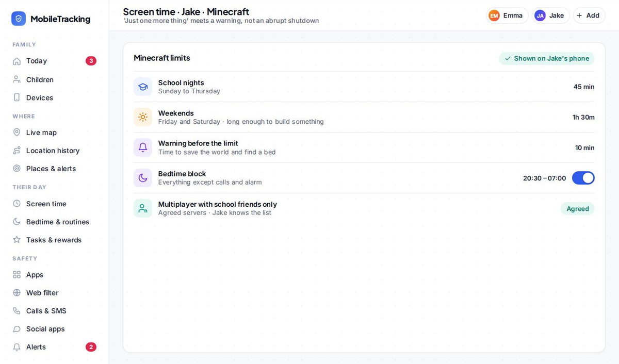Click the Children person icon
Image resolution: width=619 pixels, height=364 pixels.
tap(17, 79)
